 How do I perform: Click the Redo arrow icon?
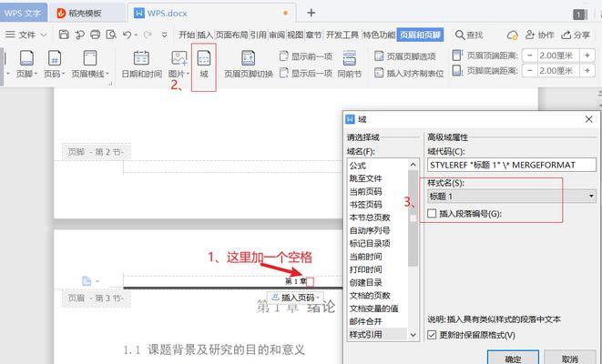tap(148, 35)
